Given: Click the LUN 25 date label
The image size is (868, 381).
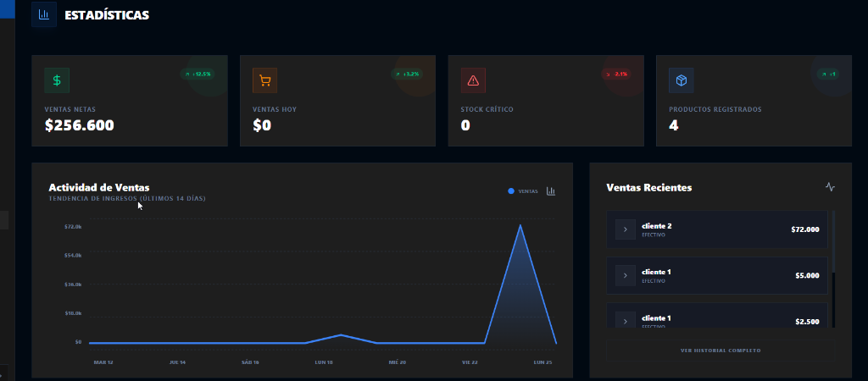Looking at the screenshot, I should point(543,362).
